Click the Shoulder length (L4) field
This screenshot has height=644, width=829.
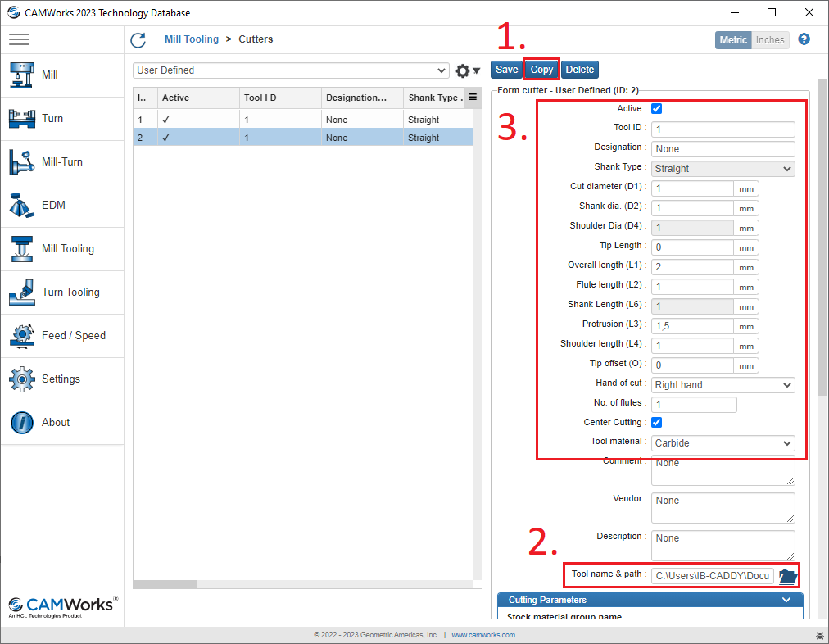click(692, 346)
